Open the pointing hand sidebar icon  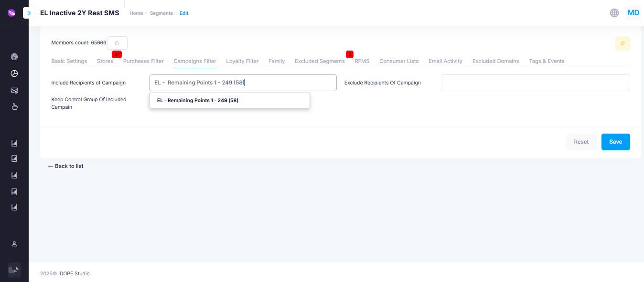pyautogui.click(x=14, y=106)
